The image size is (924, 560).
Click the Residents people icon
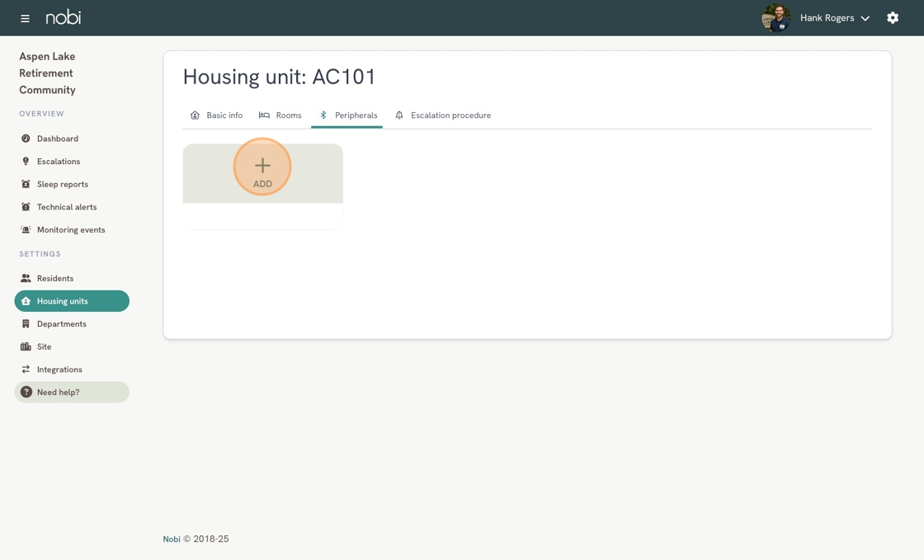click(26, 279)
